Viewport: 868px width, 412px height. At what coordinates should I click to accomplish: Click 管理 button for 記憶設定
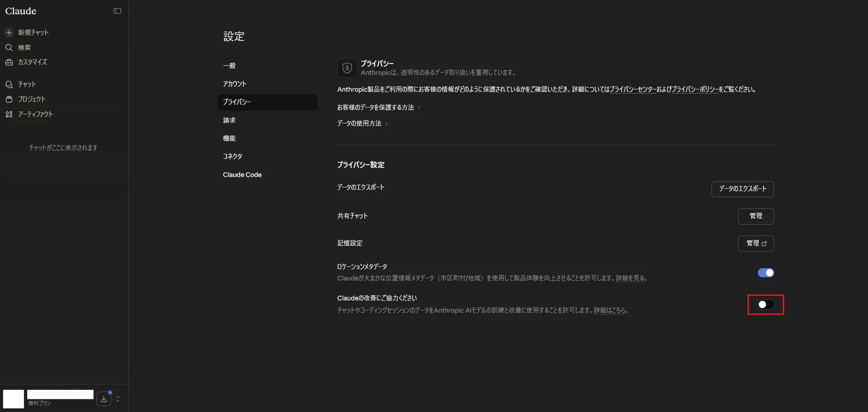click(x=756, y=243)
